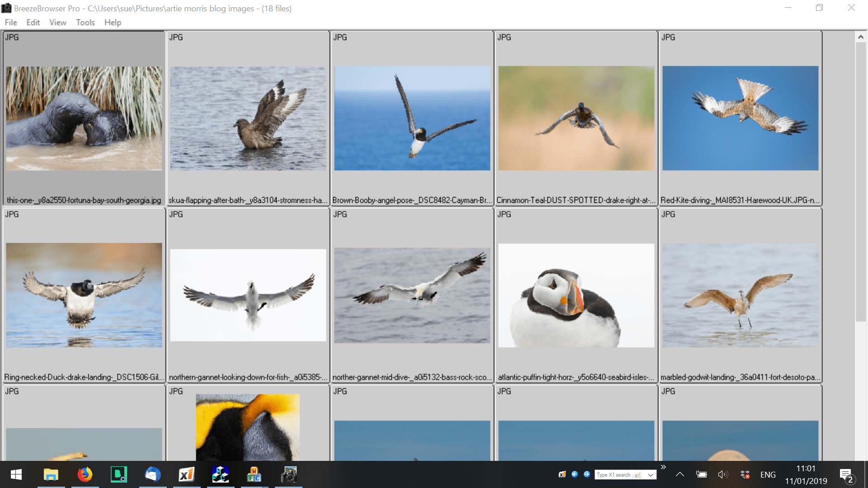The width and height of the screenshot is (868, 488).
Task: Toggle the notification badge icon showing 2
Action: pos(848,474)
